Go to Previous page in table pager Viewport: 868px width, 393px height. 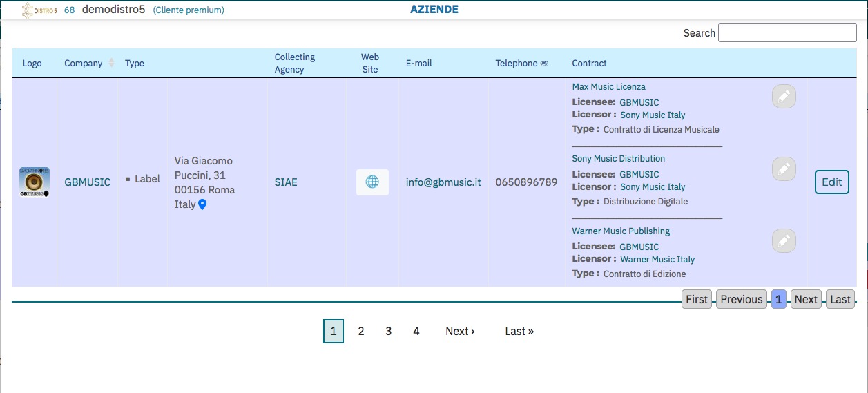[742, 299]
